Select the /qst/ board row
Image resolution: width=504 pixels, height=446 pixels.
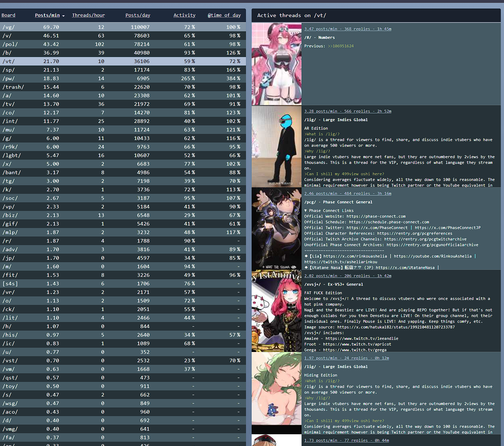tap(123, 378)
